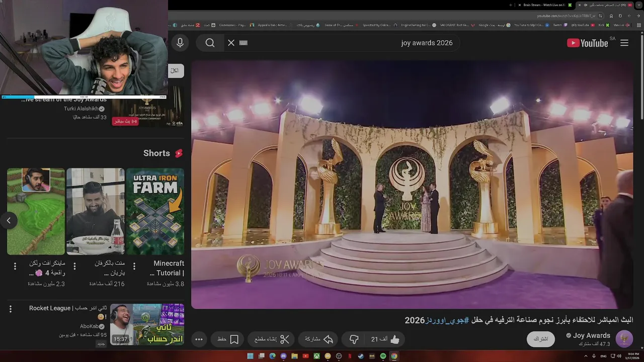Dislike the Joy Awards video
This screenshot has width=644, height=362.
[x=354, y=339]
